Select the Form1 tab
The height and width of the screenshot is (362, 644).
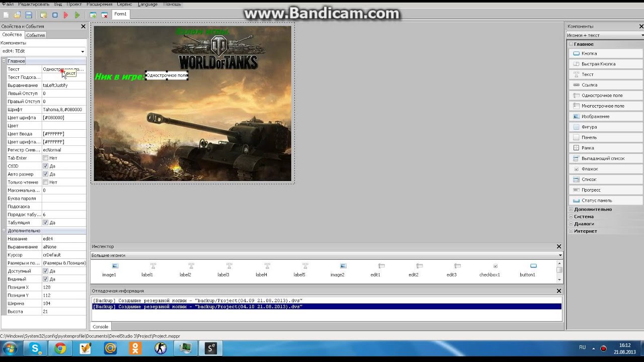click(x=120, y=14)
